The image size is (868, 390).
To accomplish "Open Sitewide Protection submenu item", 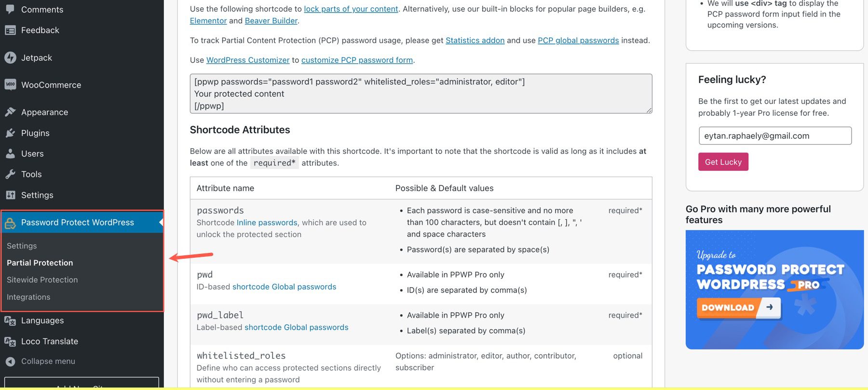I will (42, 280).
